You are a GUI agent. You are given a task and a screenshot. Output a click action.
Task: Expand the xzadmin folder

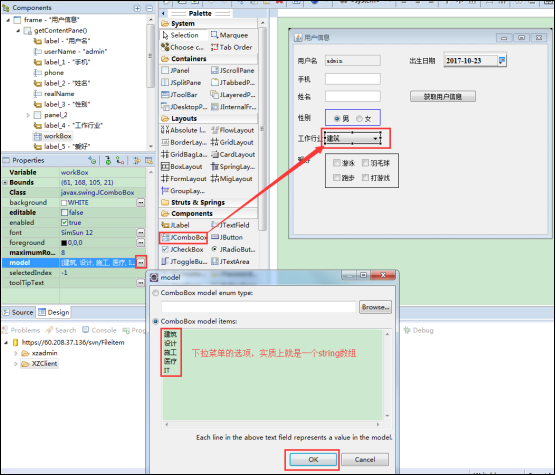point(16,353)
